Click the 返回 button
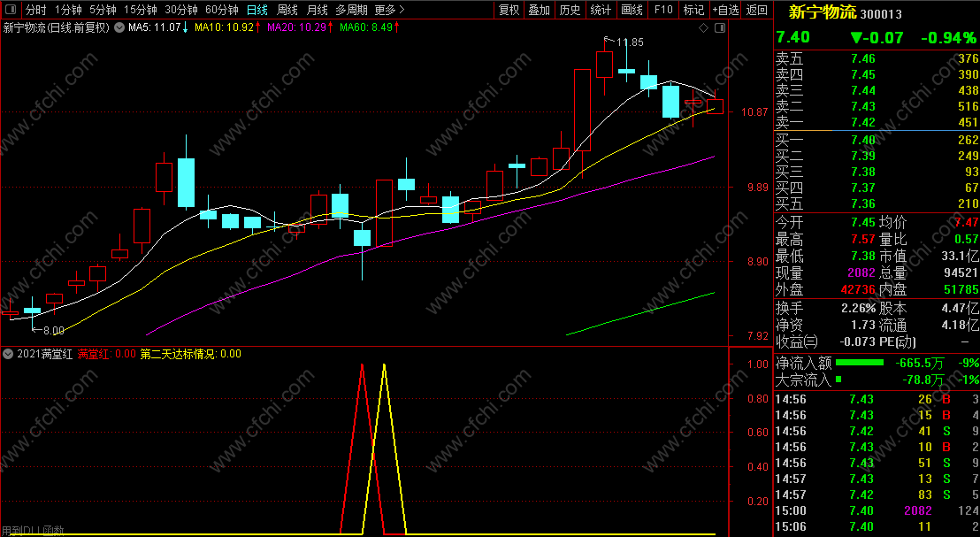Image resolution: width=980 pixels, height=537 pixels. [x=757, y=10]
